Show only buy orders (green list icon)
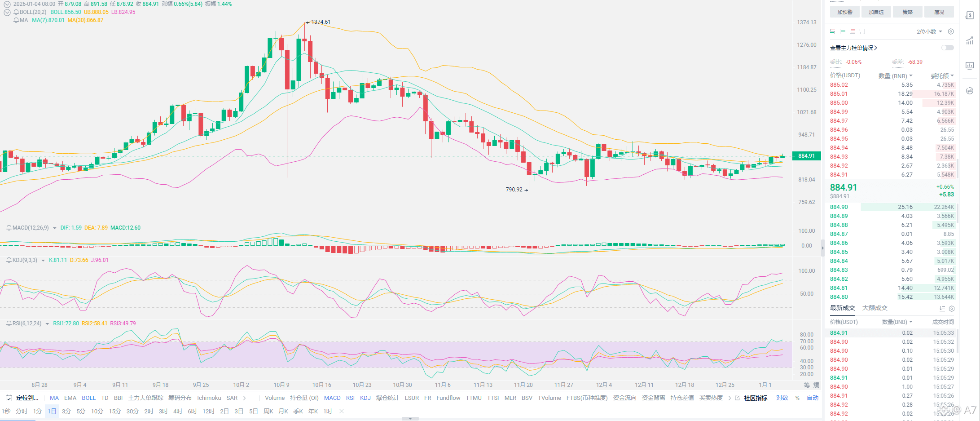980x421 pixels. pyautogui.click(x=843, y=31)
